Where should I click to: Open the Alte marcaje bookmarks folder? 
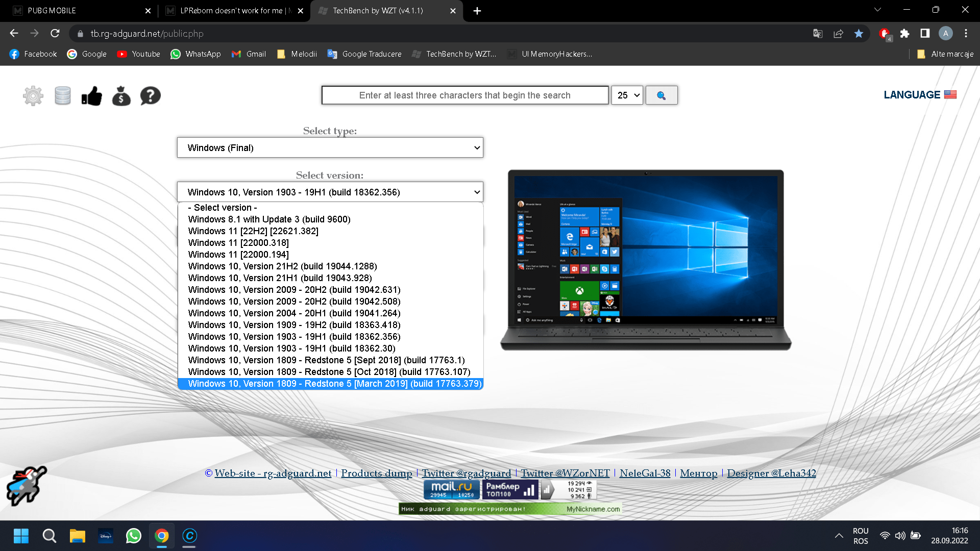coord(945,54)
